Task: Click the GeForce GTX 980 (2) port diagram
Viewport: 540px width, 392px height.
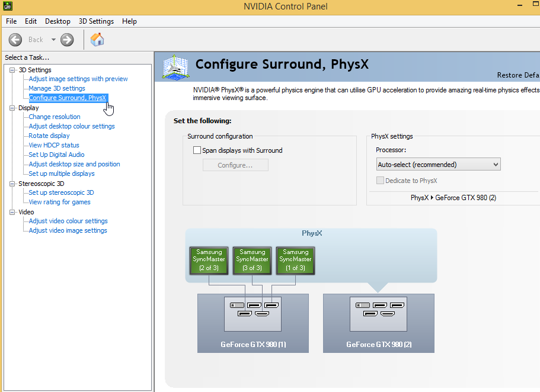Action: click(x=379, y=314)
